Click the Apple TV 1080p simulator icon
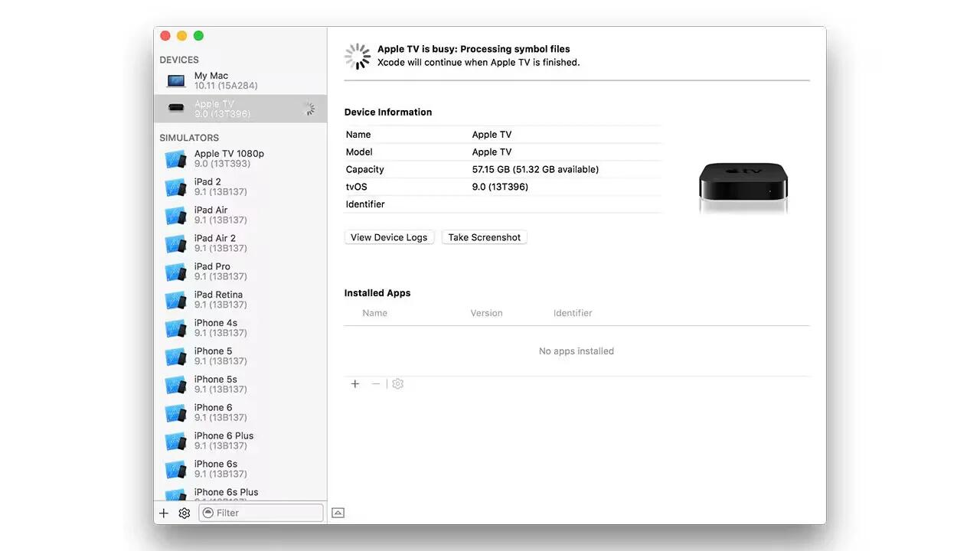Viewport: 980px width, 551px height. click(x=176, y=159)
